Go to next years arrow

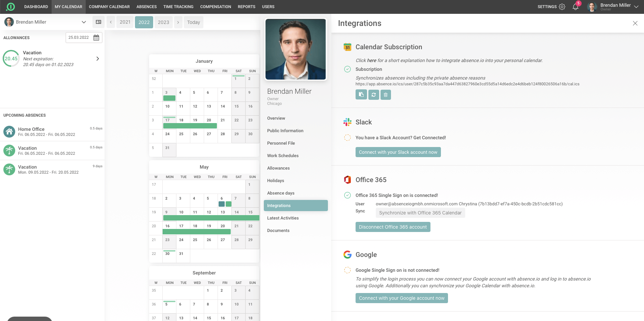coord(178,22)
